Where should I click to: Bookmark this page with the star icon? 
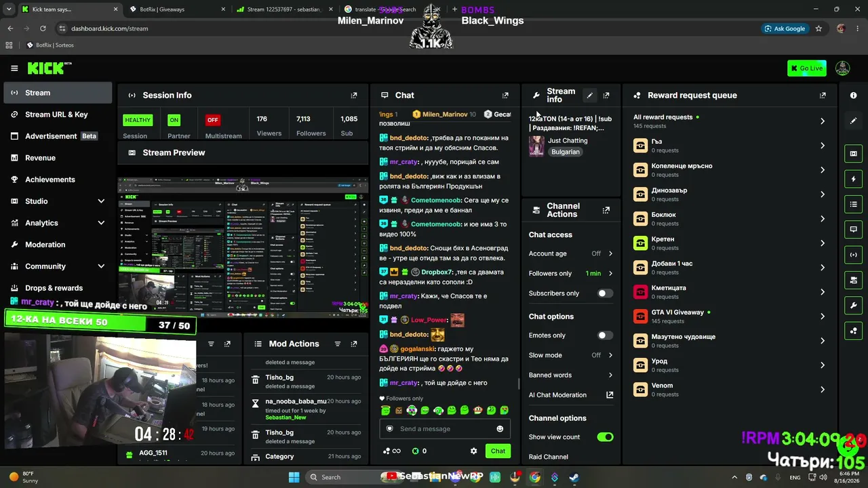click(x=818, y=28)
